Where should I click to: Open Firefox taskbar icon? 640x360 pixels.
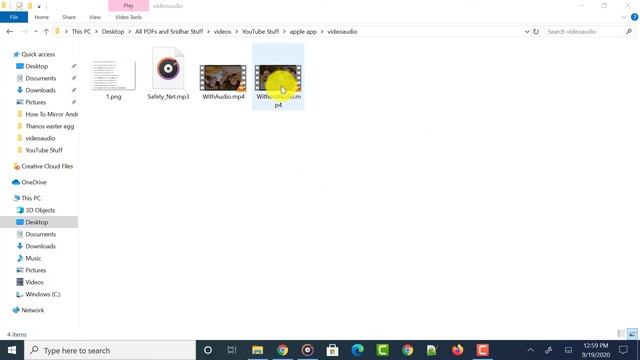[458, 350]
